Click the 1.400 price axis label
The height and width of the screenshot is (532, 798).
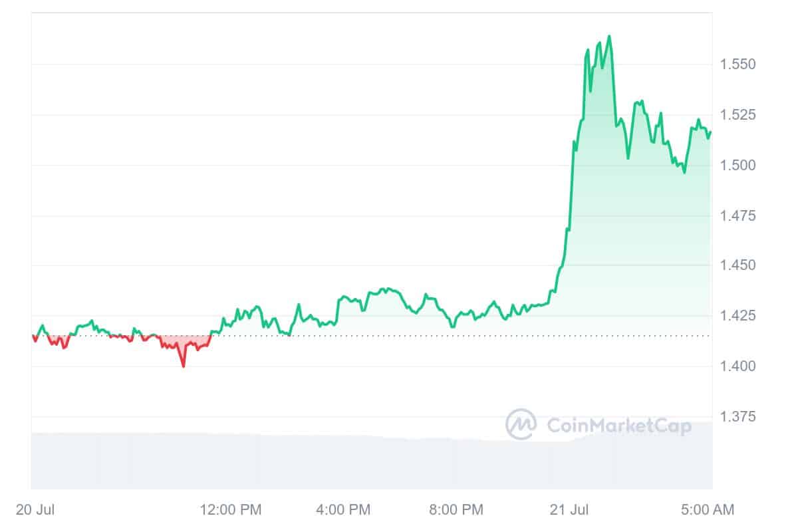pos(738,366)
